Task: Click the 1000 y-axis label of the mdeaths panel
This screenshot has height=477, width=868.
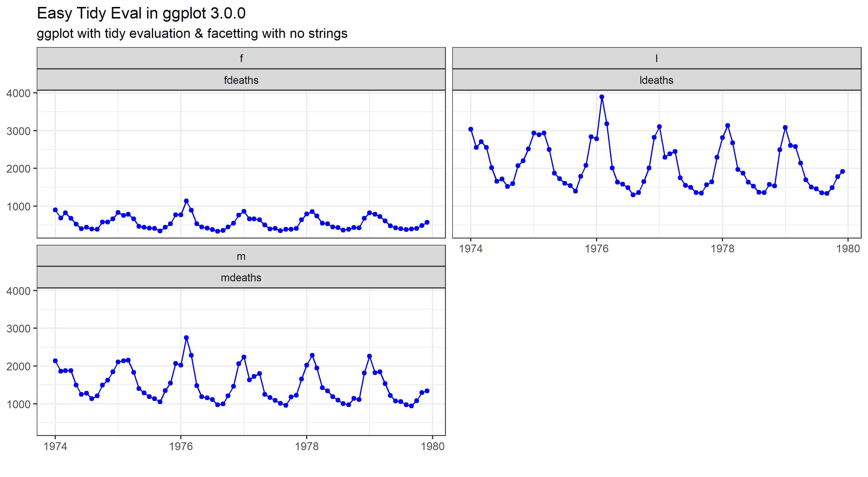Action: (x=18, y=404)
